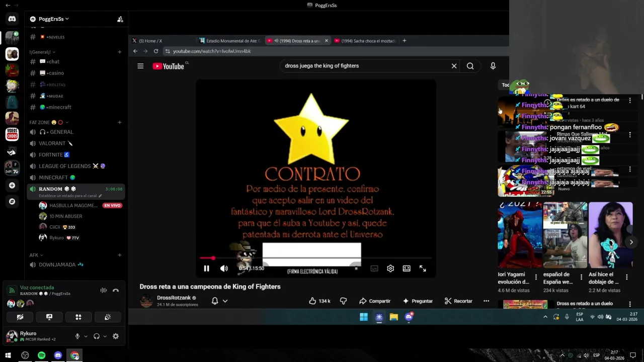Image resolution: width=644 pixels, height=362 pixels.
Task: Click the Compartir share button
Action: 375,301
